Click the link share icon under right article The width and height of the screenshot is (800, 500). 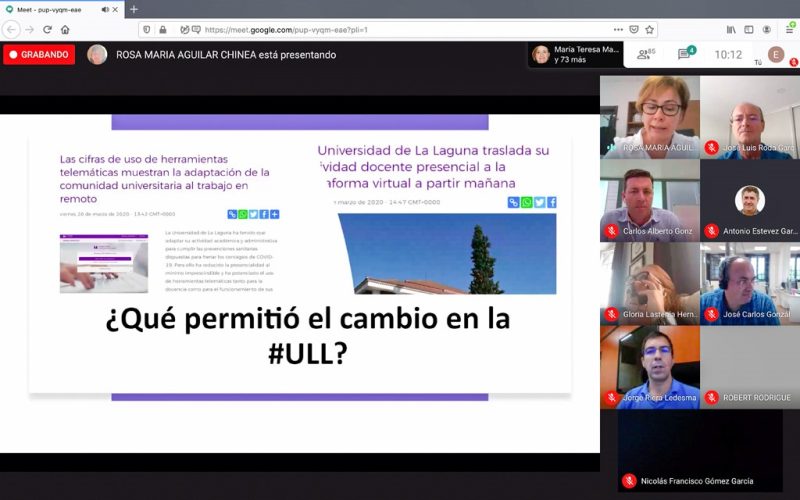(x=514, y=203)
